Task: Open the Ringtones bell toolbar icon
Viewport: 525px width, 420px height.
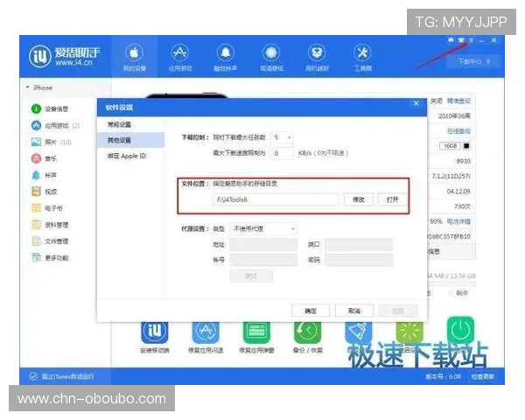Action: 226,57
